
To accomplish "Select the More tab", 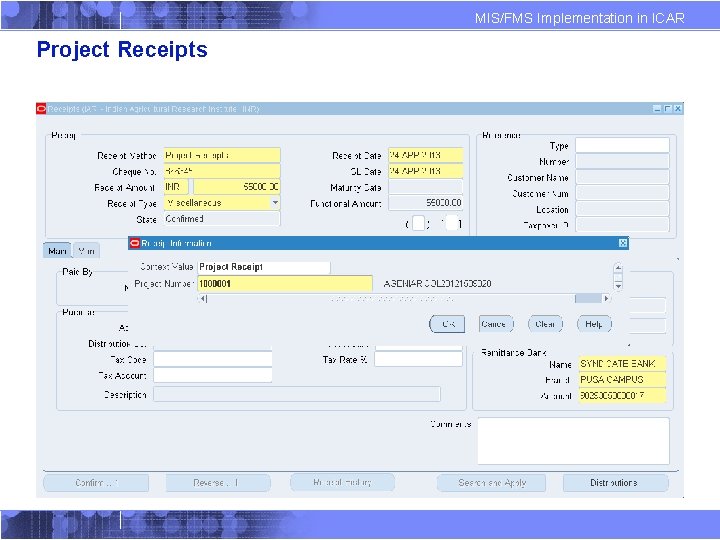I will (86, 251).
